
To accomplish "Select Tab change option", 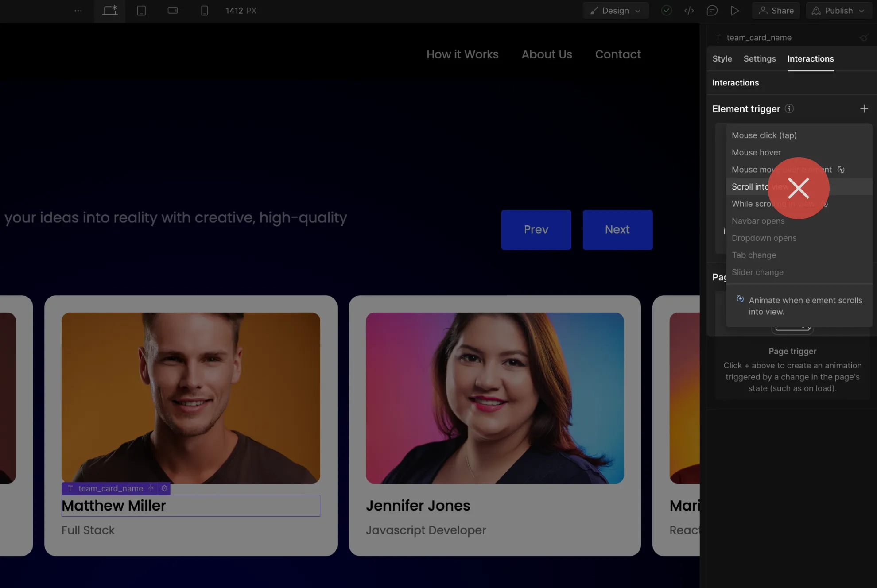I will click(799, 255).
